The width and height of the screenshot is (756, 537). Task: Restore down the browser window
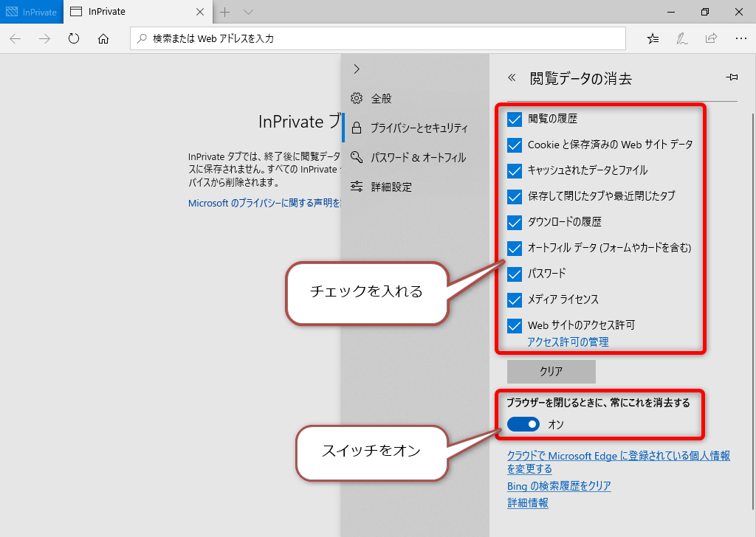point(705,12)
